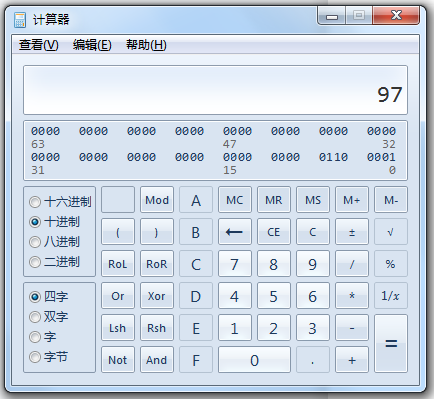Viewport: 434px width, 399px height.
Task: Click the Not bitwise button
Action: point(118,360)
